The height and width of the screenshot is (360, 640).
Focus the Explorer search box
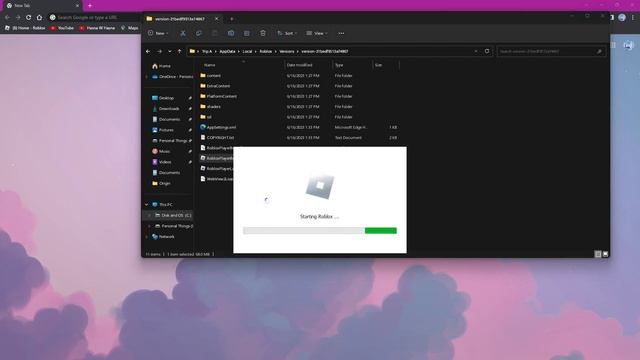pos(551,51)
